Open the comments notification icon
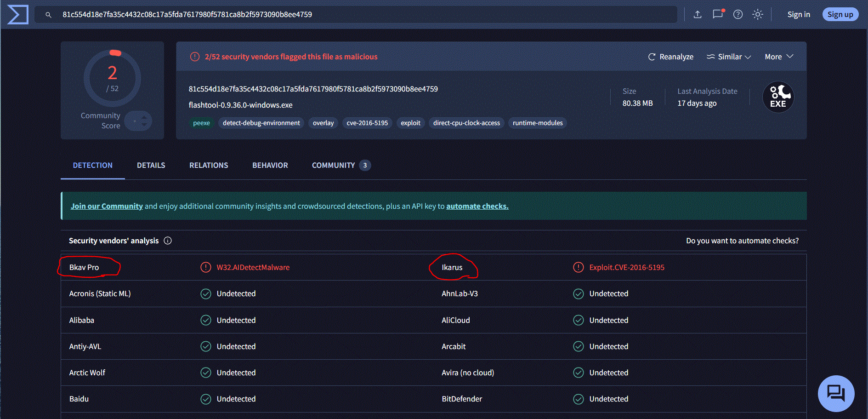Image resolution: width=868 pixels, height=419 pixels. [717, 14]
